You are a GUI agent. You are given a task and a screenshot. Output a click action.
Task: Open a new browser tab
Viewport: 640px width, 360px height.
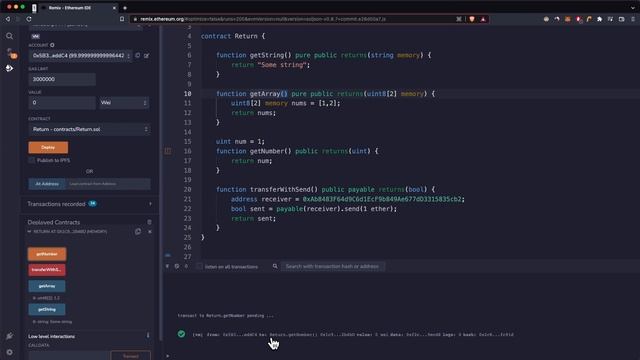pyautogui.click(x=125, y=8)
